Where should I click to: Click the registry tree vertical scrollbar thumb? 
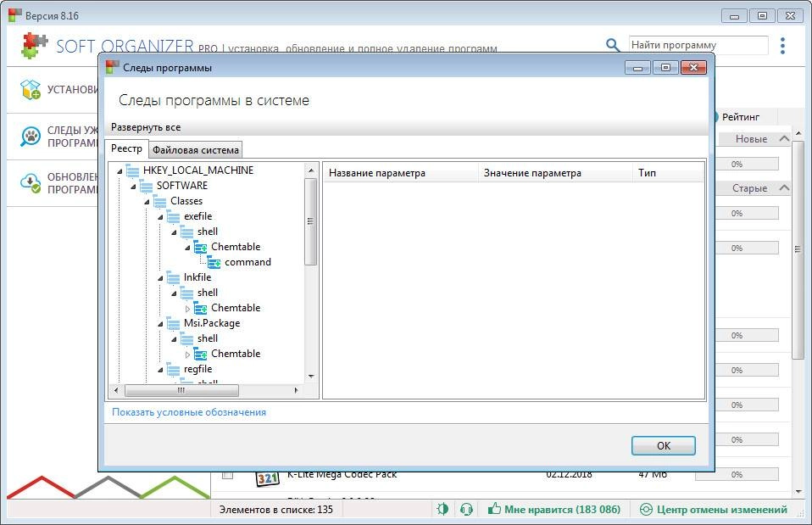[x=311, y=221]
